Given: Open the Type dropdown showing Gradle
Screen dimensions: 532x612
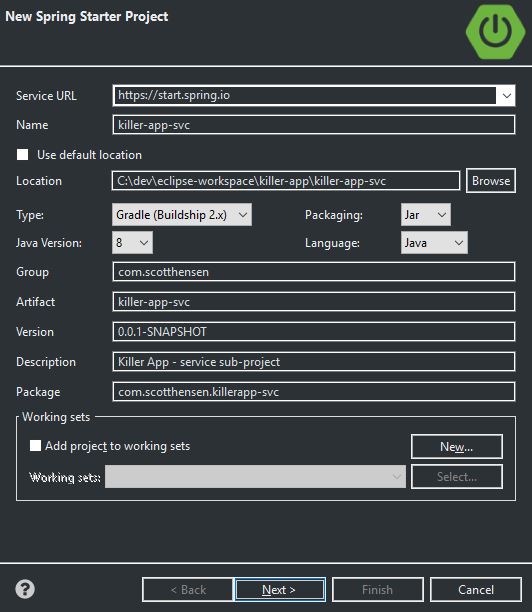Looking at the screenshot, I should (182, 215).
